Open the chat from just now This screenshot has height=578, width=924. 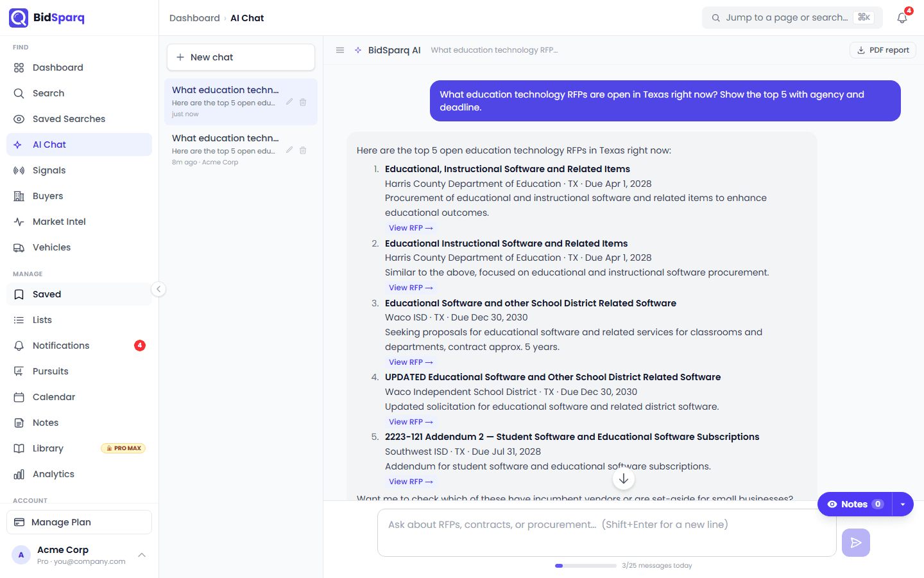pos(241,101)
